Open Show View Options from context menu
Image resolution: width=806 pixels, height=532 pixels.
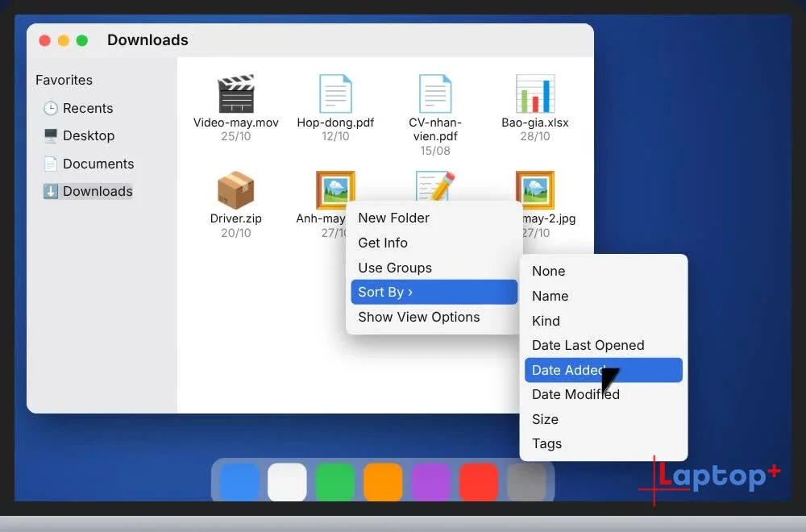click(434, 317)
